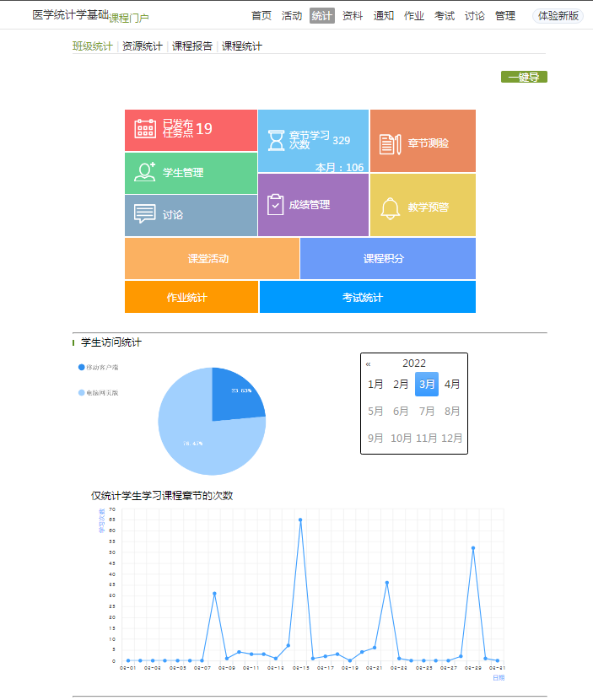Viewport: 593px width, 700px height.
Task: Click the 仅统计学生学习课程章节的次数 chart title
Action: click(162, 496)
